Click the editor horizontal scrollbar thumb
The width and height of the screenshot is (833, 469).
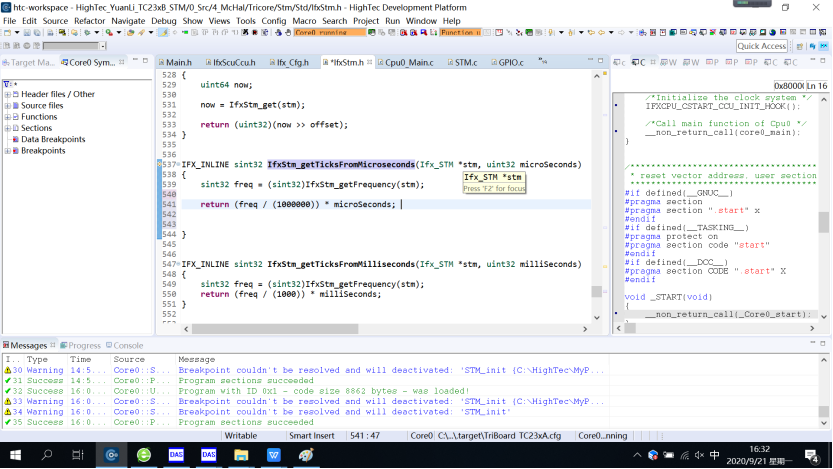point(275,329)
